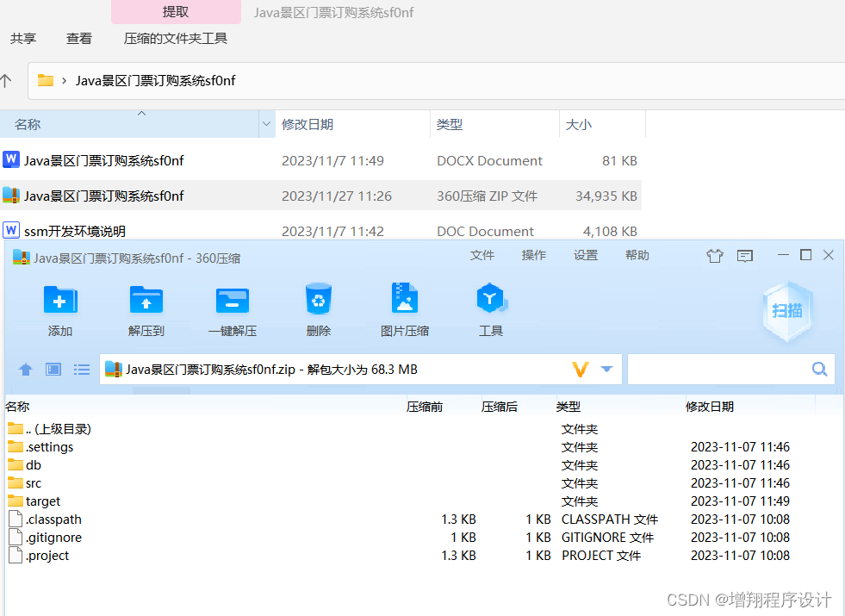Click the 2023-11-07 11:49 date of target
Screen dimensions: 845x616
tap(740, 501)
